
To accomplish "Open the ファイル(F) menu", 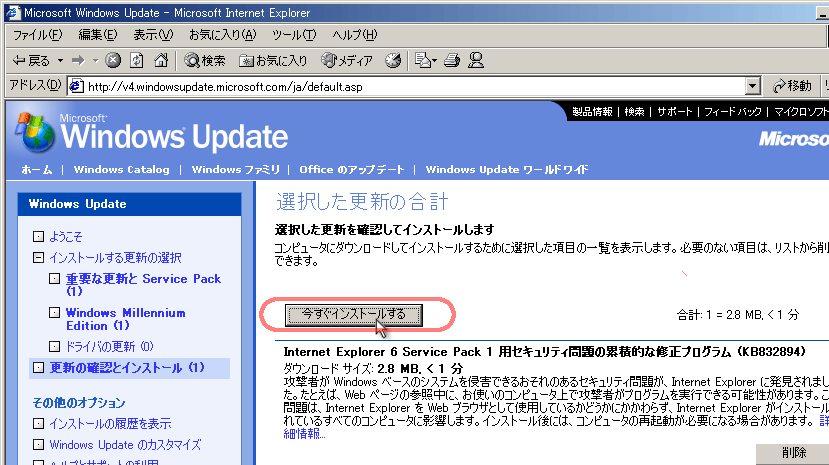I will click(37, 35).
